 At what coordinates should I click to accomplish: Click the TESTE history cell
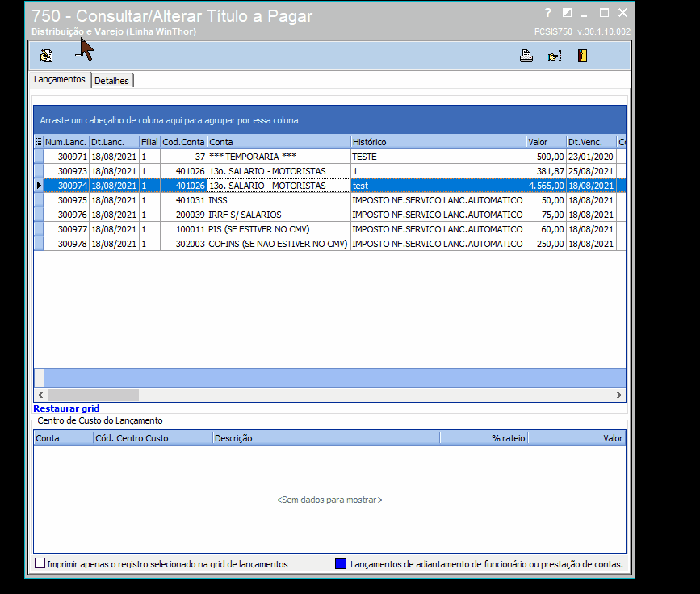click(x=438, y=157)
